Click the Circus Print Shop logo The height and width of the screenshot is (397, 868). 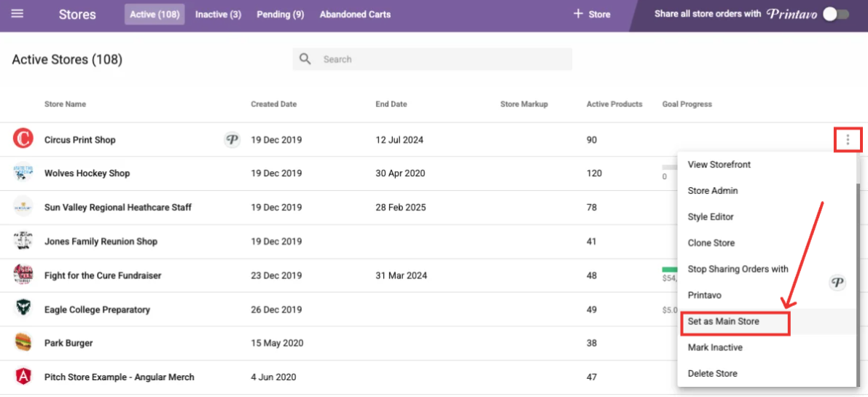click(23, 139)
